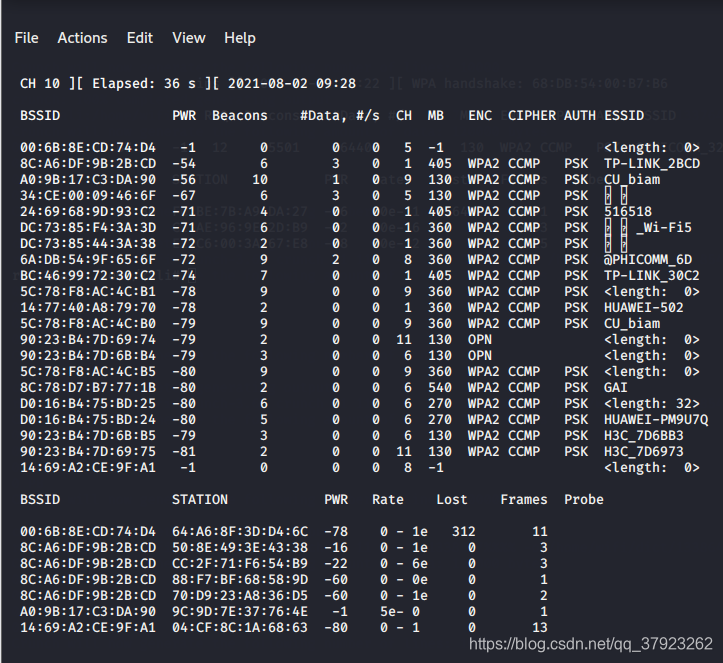This screenshot has height=663, width=723.
Task: Click BSSID 8C:A6:DF:9B:2B:CD in the top table
Action: (x=88, y=164)
